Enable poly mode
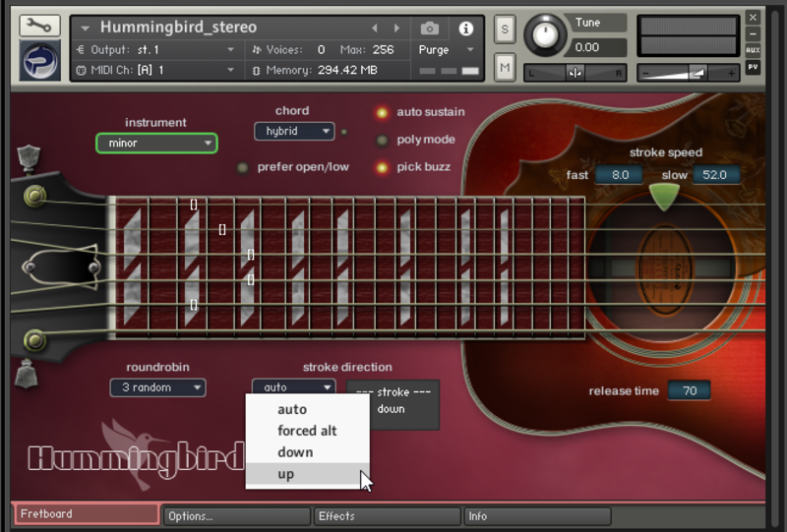Screen dimensions: 787x532 click(x=382, y=140)
